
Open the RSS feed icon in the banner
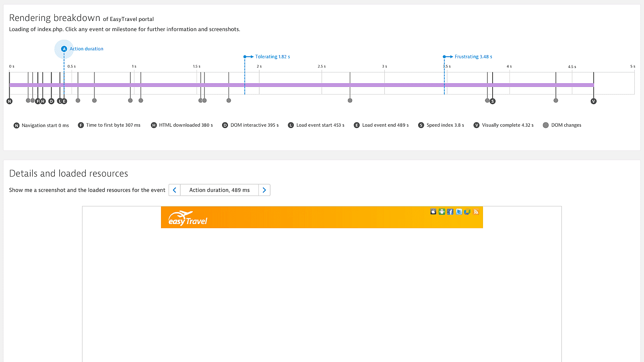tap(476, 212)
